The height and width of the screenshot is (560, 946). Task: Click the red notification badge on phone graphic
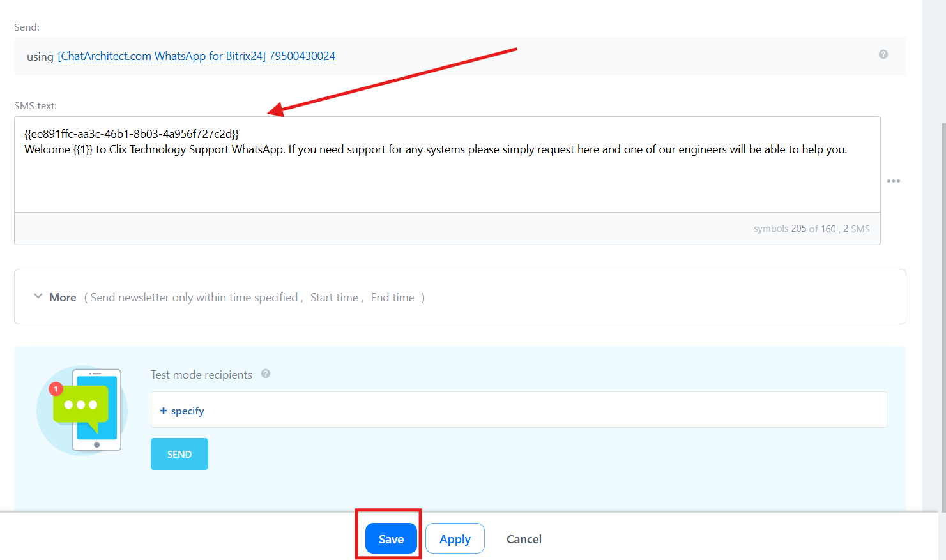pos(56,388)
